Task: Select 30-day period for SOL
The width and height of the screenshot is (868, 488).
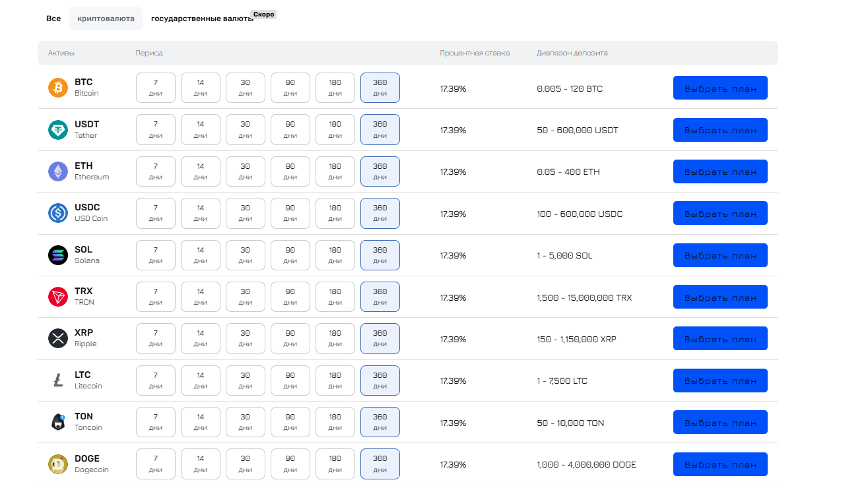Action: click(x=246, y=255)
